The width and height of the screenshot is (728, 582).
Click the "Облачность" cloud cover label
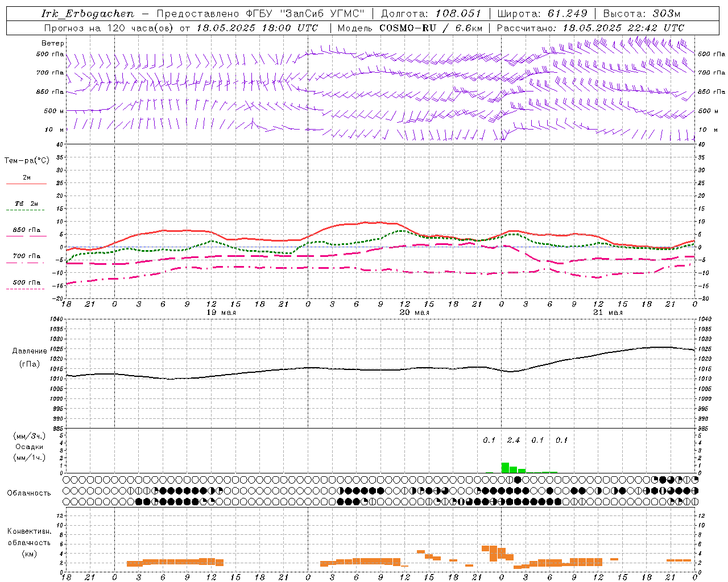(x=29, y=493)
